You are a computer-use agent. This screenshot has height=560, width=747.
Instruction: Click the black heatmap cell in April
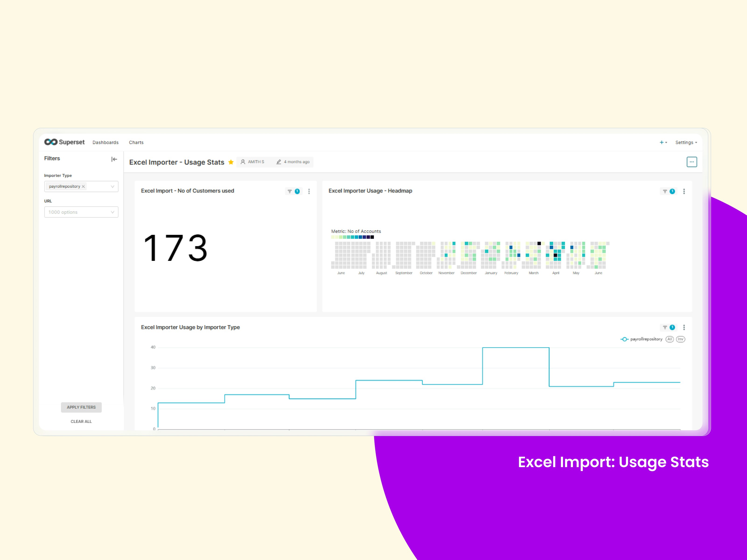tap(555, 255)
